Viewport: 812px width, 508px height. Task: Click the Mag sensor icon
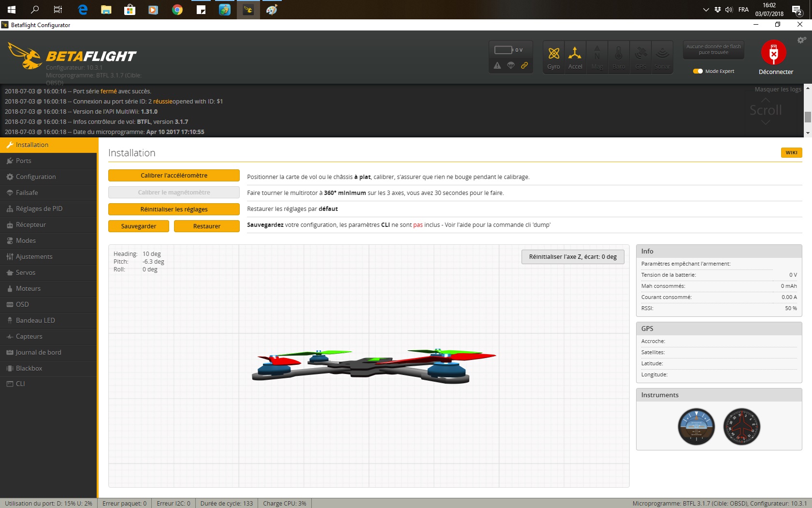pyautogui.click(x=597, y=57)
